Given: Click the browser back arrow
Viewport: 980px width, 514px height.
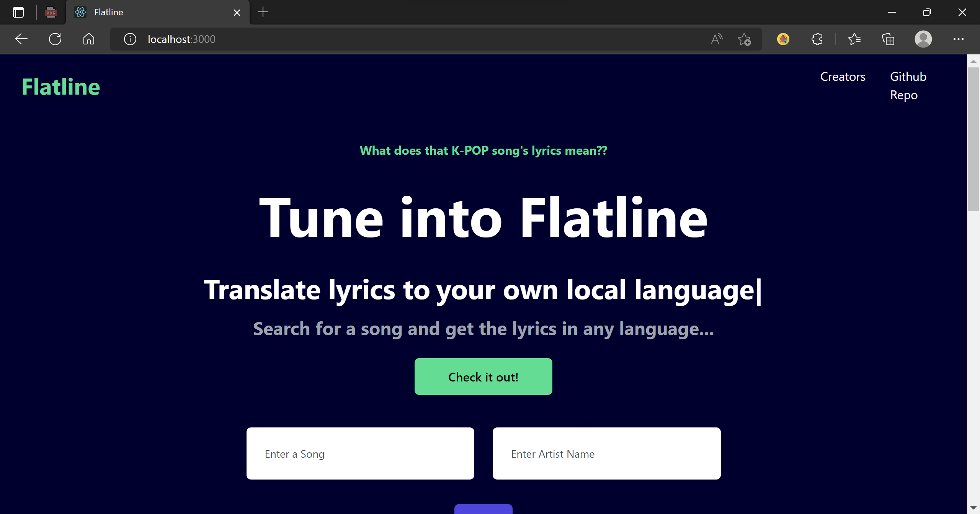Looking at the screenshot, I should pyautogui.click(x=21, y=39).
